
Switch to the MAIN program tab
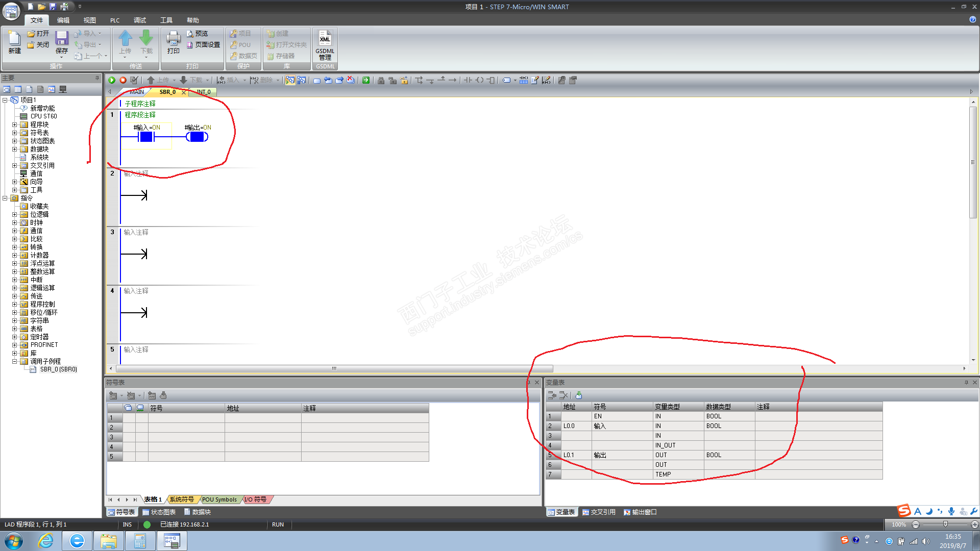pos(136,92)
